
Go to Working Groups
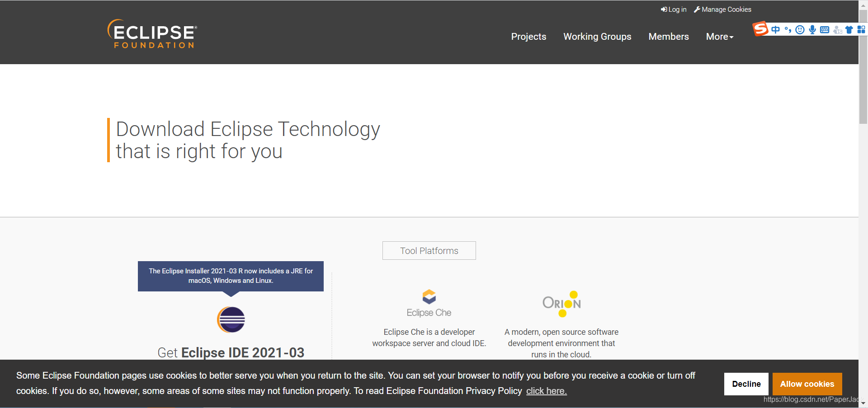click(597, 37)
